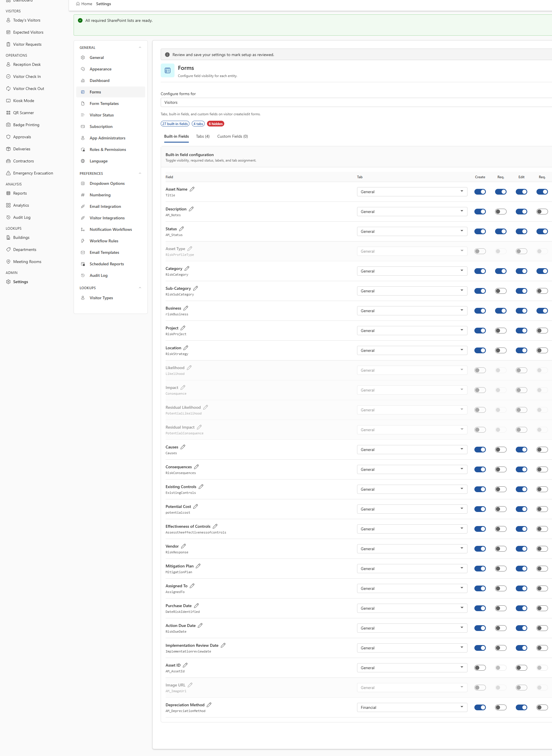Viewport: 552px width, 756px height.
Task: Enable Create switch for Asset Type
Action: 480,251
